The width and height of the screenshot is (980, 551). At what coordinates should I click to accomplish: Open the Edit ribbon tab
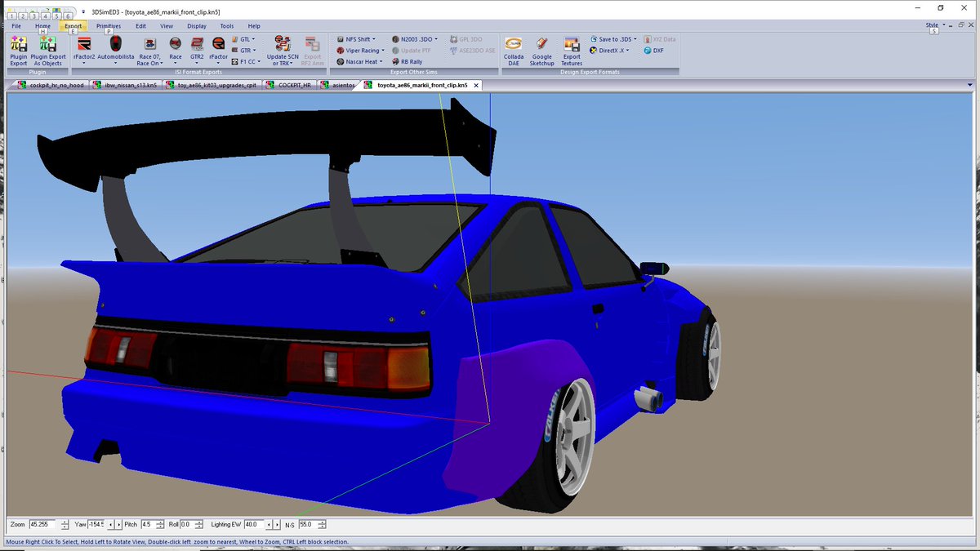pyautogui.click(x=140, y=25)
